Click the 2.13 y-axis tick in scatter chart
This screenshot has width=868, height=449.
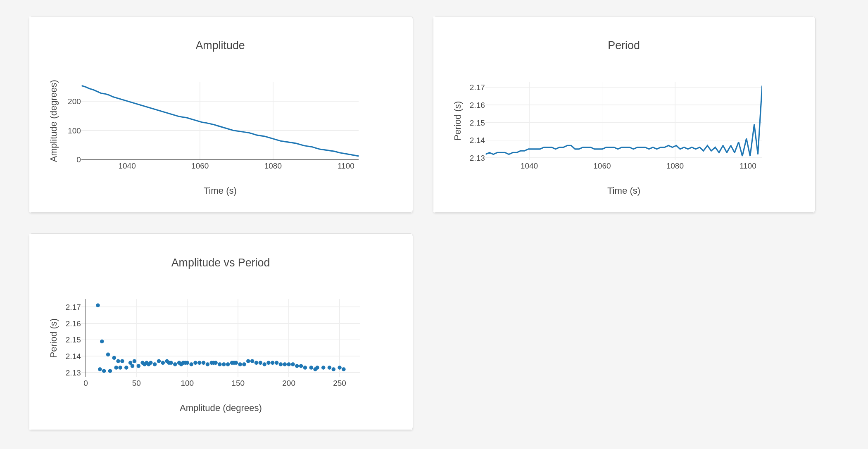[73, 373]
